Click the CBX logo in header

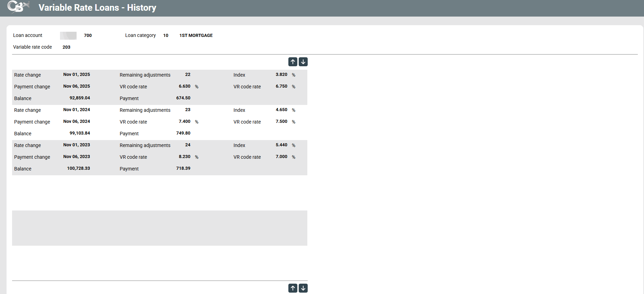pyautogui.click(x=18, y=7)
